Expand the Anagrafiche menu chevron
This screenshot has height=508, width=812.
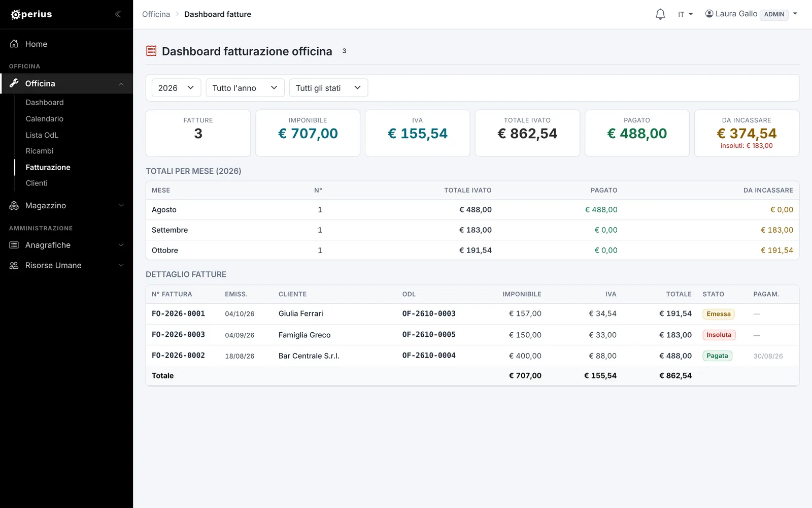[121, 245]
